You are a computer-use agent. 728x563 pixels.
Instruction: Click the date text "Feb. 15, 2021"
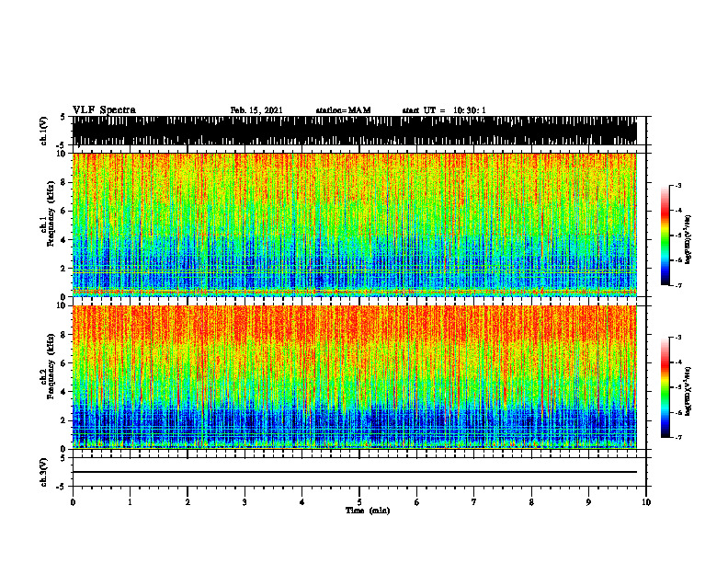pyautogui.click(x=256, y=110)
